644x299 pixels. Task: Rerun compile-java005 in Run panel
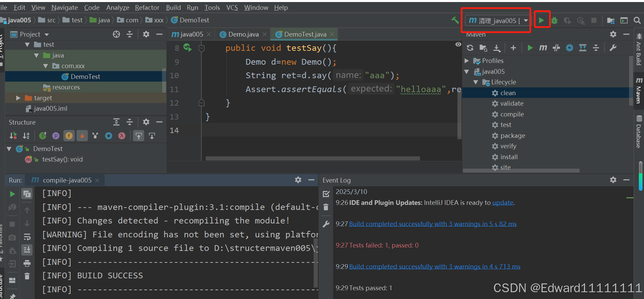click(12, 194)
